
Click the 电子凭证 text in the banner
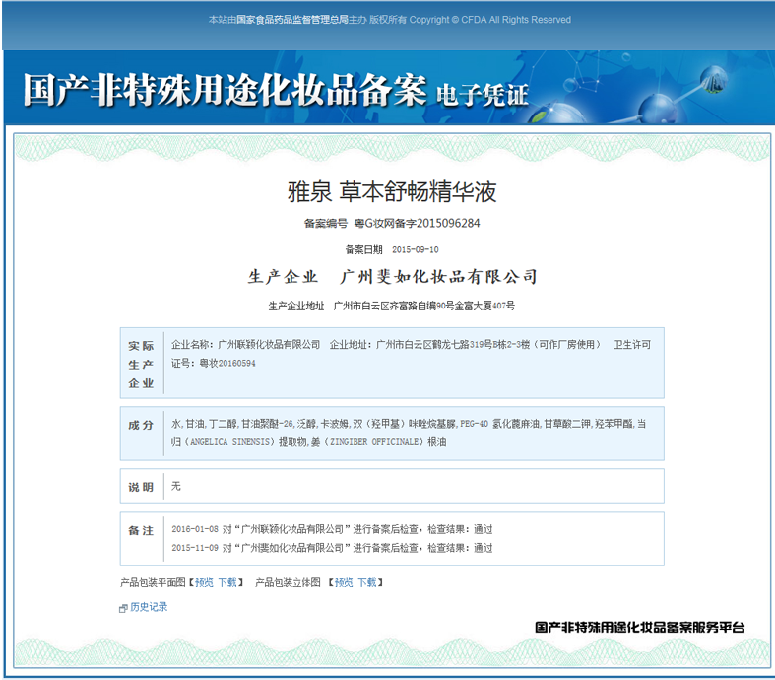482,95
